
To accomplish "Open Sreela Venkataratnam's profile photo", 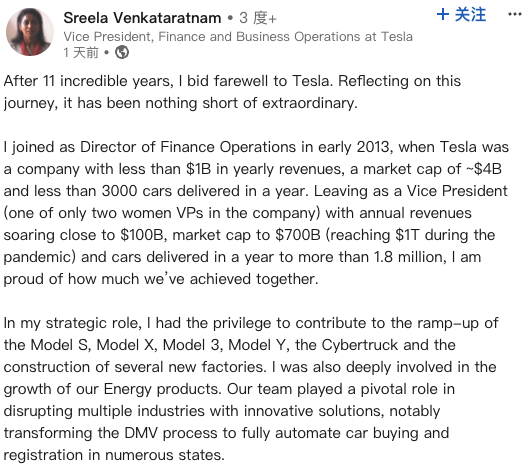I will [30, 32].
